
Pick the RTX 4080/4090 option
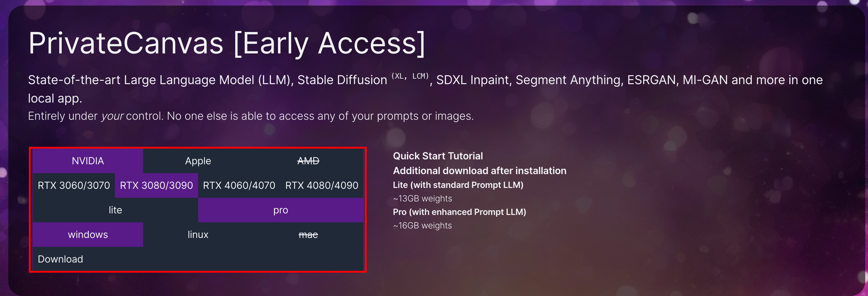(x=322, y=185)
